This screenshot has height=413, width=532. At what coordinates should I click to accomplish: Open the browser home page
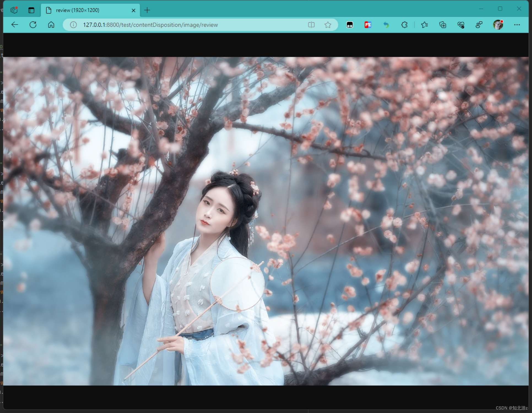(51, 25)
